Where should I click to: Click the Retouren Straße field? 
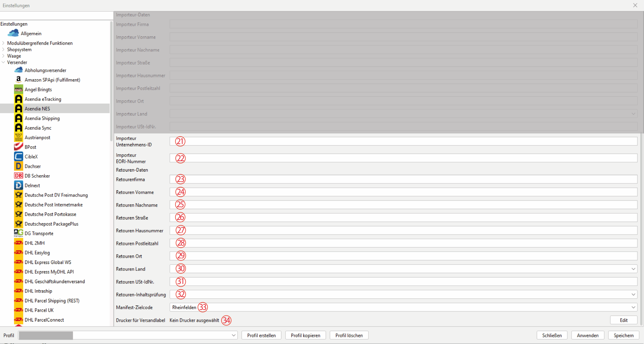pyautogui.click(x=403, y=218)
